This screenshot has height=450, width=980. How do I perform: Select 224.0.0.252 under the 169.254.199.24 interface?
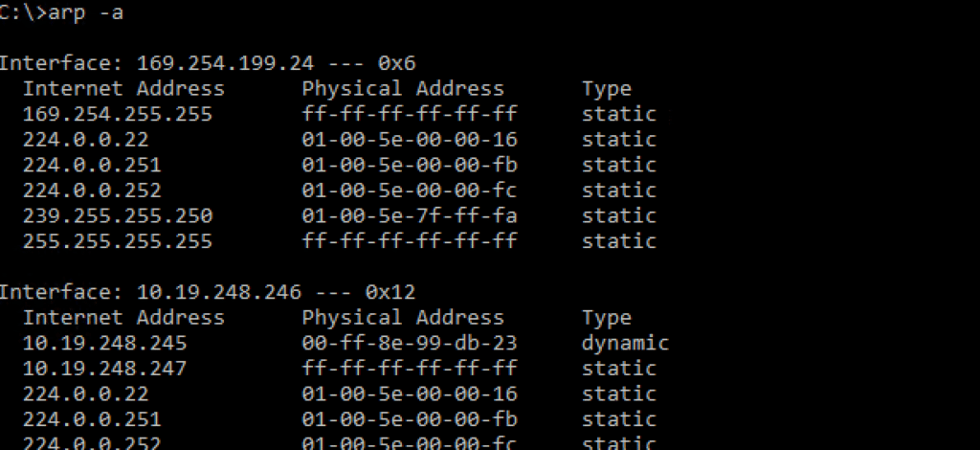coord(92,191)
